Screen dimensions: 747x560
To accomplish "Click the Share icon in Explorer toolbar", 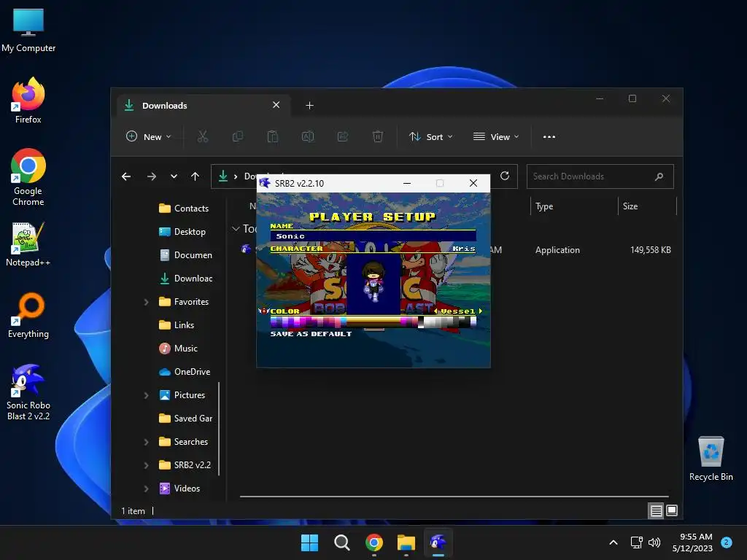I will (343, 136).
